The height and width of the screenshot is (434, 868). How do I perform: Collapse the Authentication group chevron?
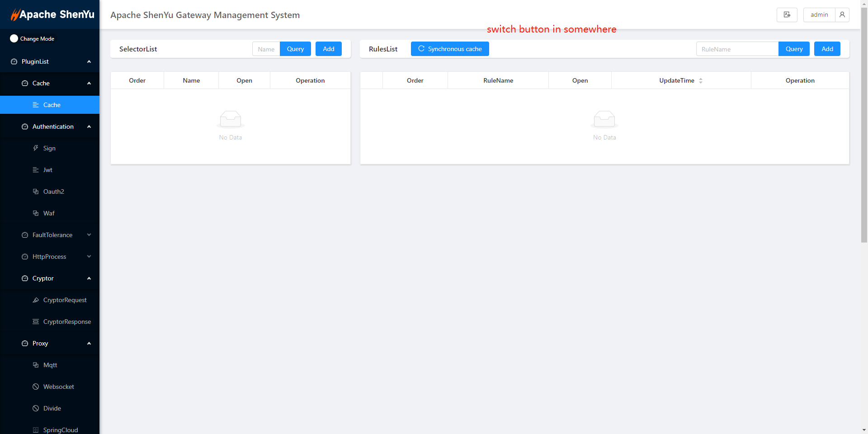89,126
